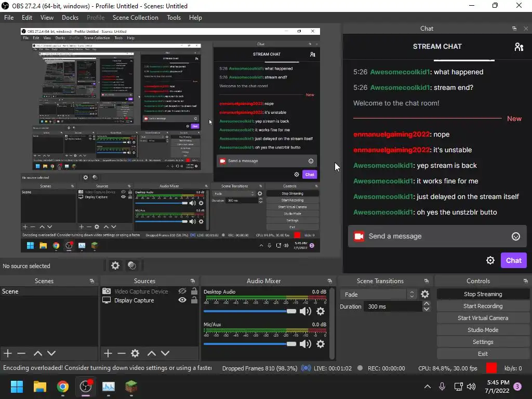The height and width of the screenshot is (399, 532).
Task: Open source properties gear next to No source selected
Action: click(115, 265)
